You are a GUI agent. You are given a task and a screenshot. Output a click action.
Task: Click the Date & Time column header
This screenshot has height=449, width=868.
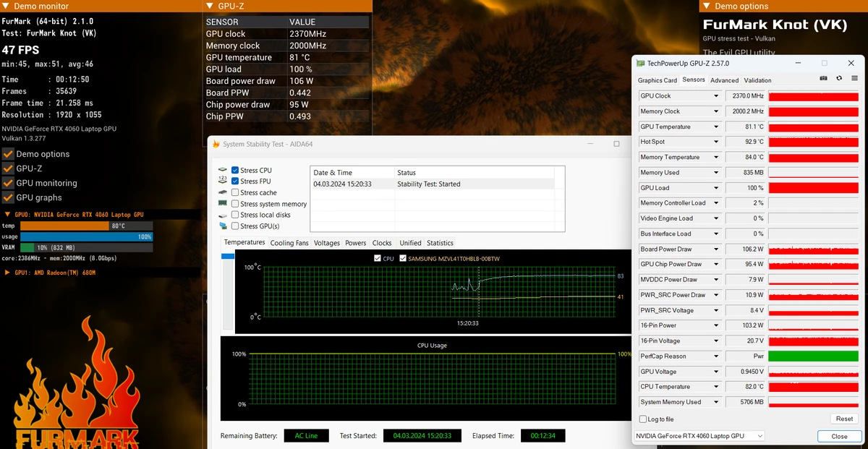[353, 173]
